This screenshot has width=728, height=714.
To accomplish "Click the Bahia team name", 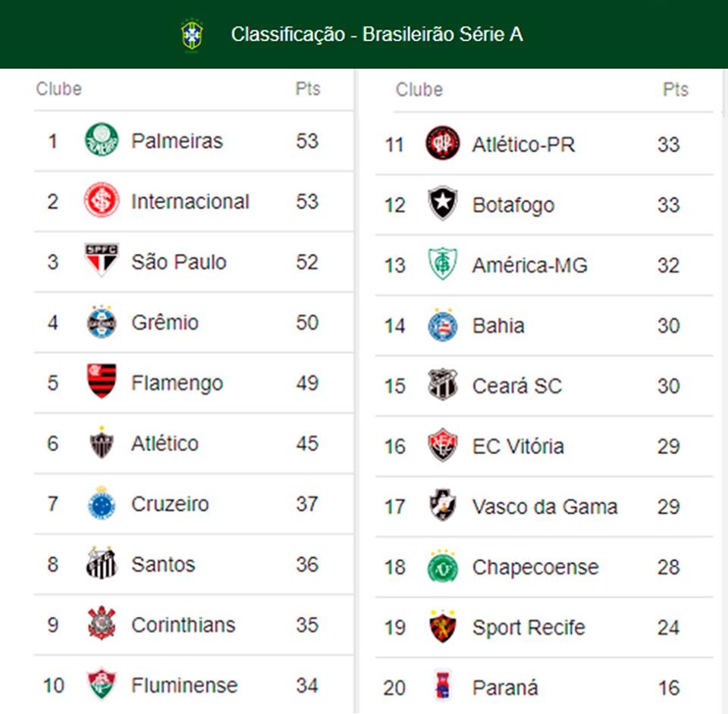I will (498, 325).
